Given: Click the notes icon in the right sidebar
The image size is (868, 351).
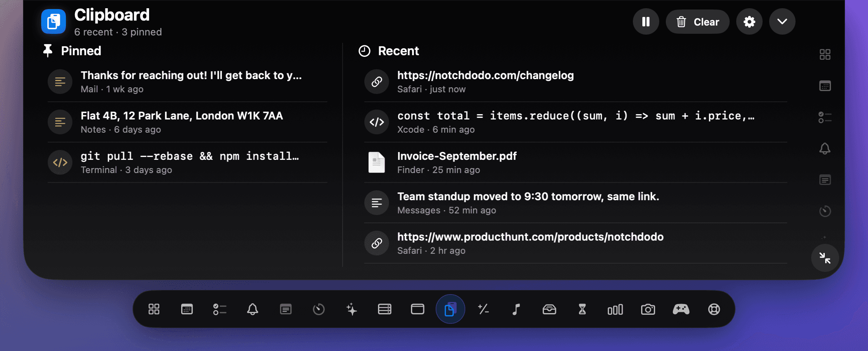Looking at the screenshot, I should pyautogui.click(x=825, y=180).
